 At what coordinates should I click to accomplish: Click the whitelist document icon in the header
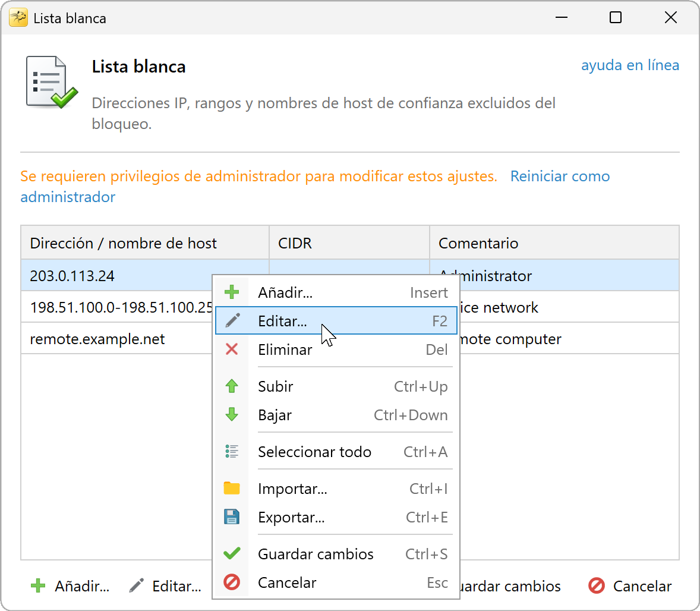51,82
